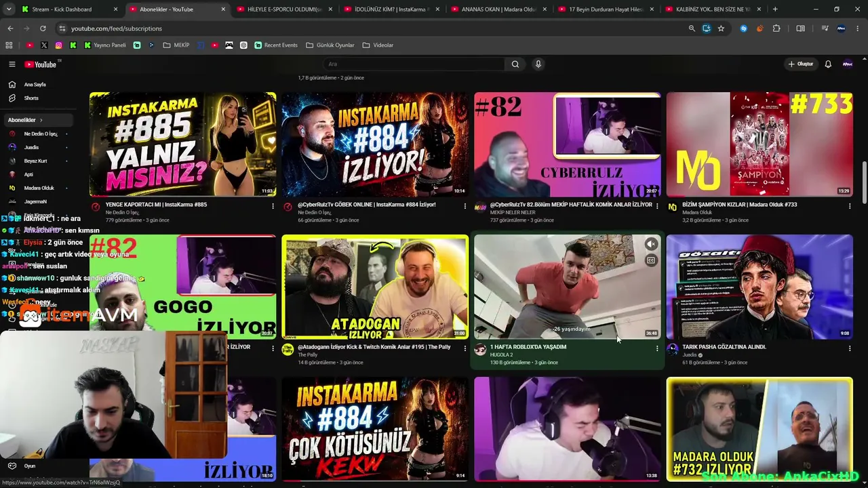Open YouTube notifications bell

tap(828, 64)
